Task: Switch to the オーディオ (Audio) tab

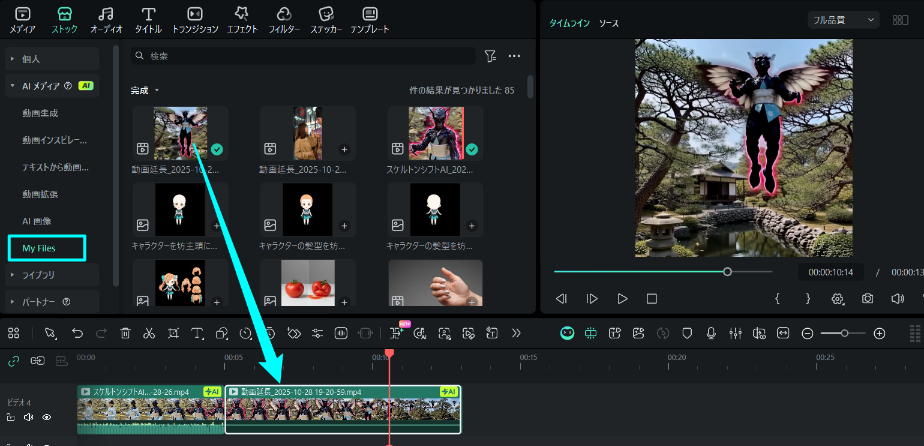Action: pos(106,20)
